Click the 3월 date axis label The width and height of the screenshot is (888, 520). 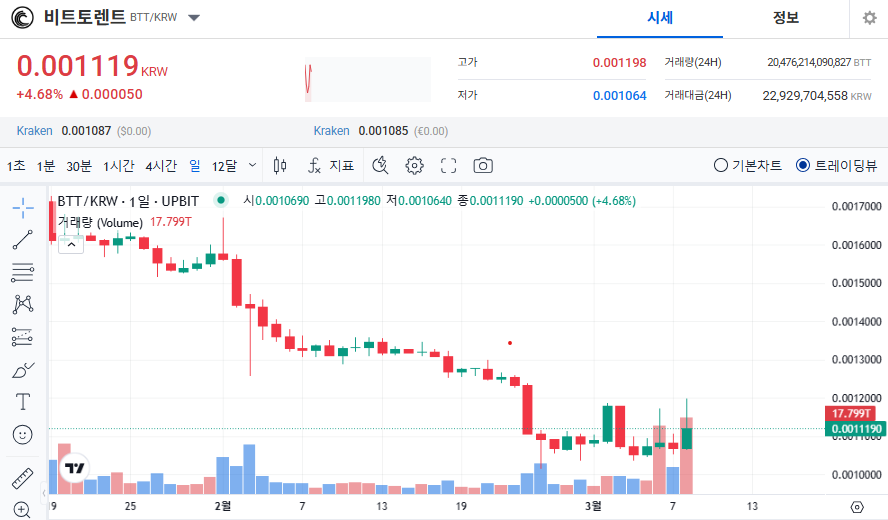click(593, 506)
